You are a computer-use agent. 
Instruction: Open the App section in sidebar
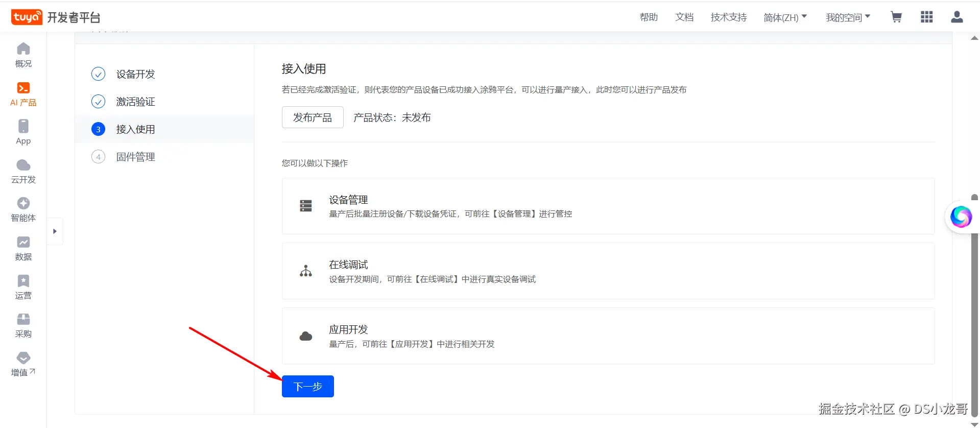(23, 132)
